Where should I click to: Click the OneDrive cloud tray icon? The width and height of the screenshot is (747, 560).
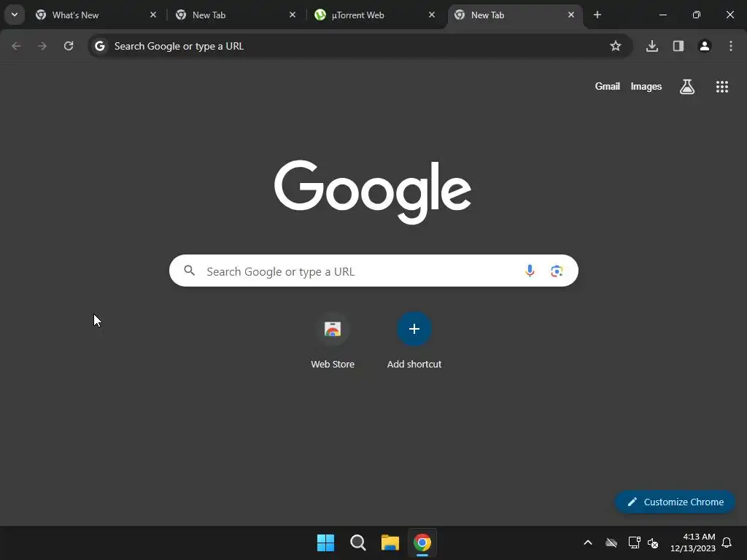coord(611,542)
